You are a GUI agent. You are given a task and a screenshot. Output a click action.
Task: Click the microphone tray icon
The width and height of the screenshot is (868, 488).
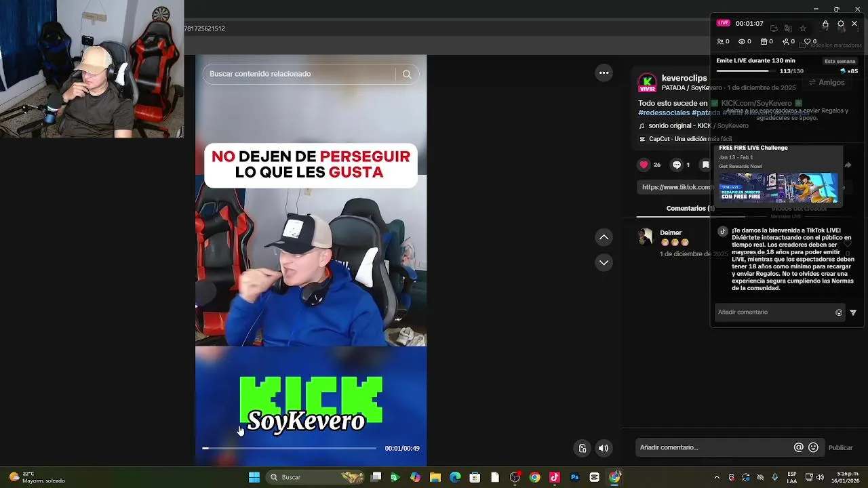pos(775,477)
